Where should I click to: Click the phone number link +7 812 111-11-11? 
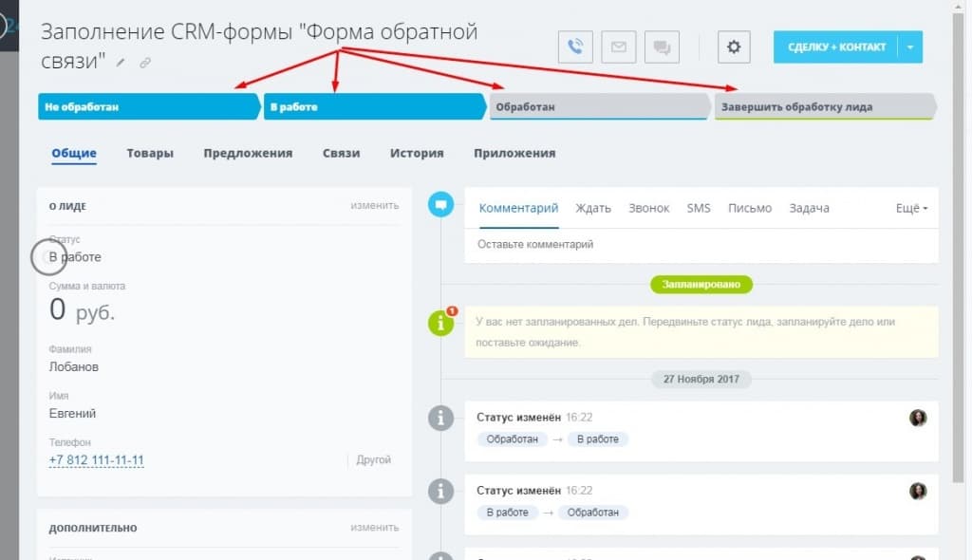pyautogui.click(x=96, y=460)
